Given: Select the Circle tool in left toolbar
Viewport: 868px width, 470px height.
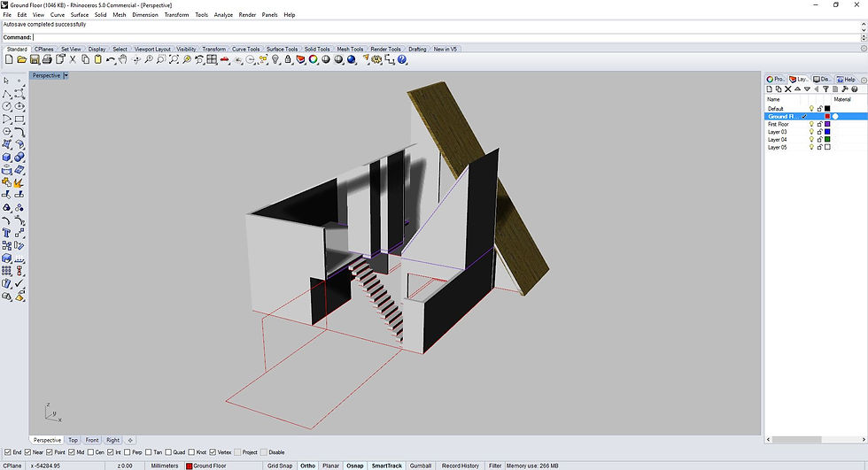Looking at the screenshot, I should pyautogui.click(x=7, y=106).
